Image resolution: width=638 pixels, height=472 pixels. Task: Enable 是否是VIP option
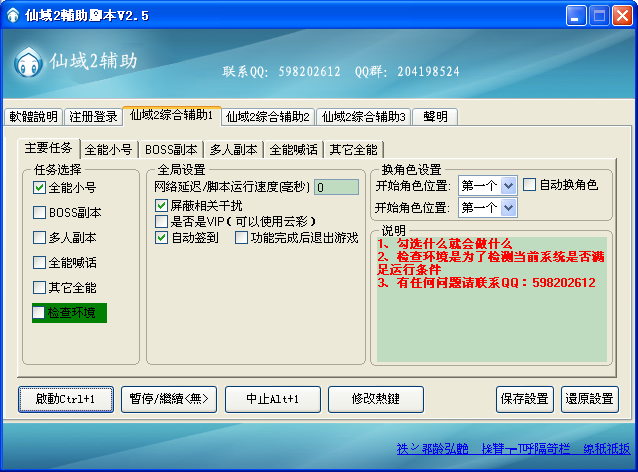coord(162,221)
